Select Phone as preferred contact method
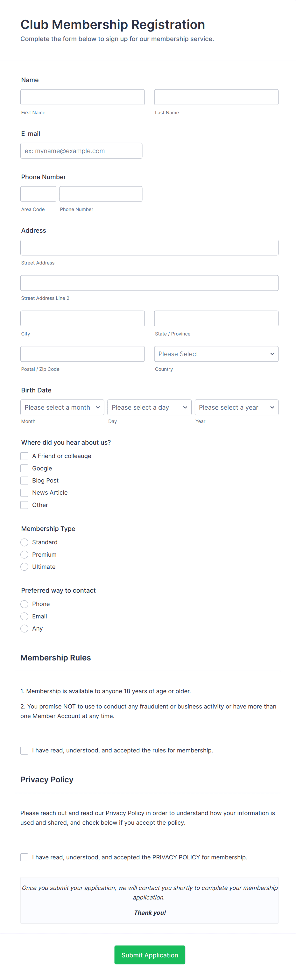 coord(24,604)
